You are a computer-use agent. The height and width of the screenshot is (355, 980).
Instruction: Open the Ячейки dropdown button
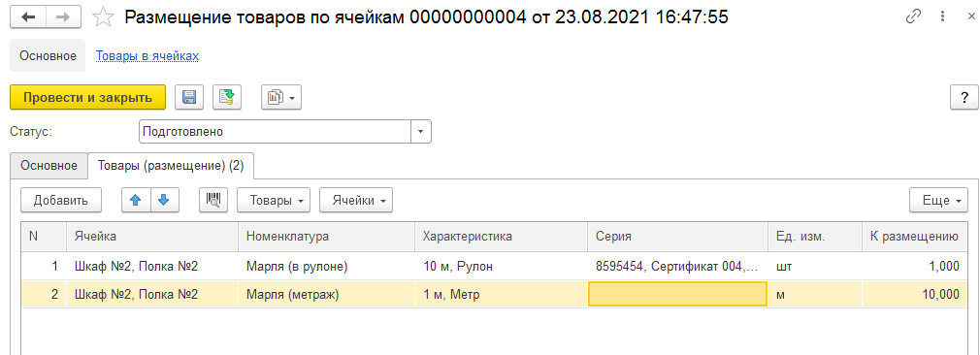pos(356,201)
